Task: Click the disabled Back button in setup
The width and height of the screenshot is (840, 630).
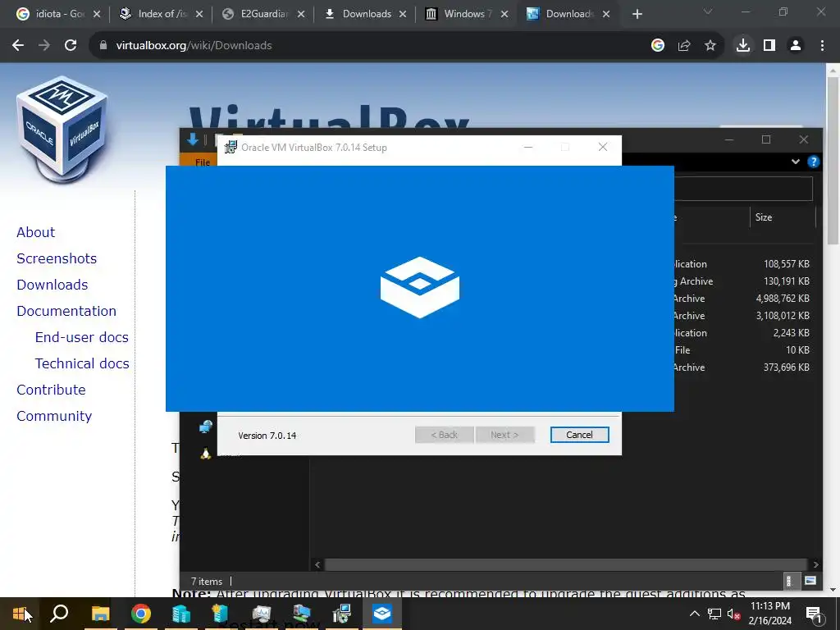Action: coord(444,435)
